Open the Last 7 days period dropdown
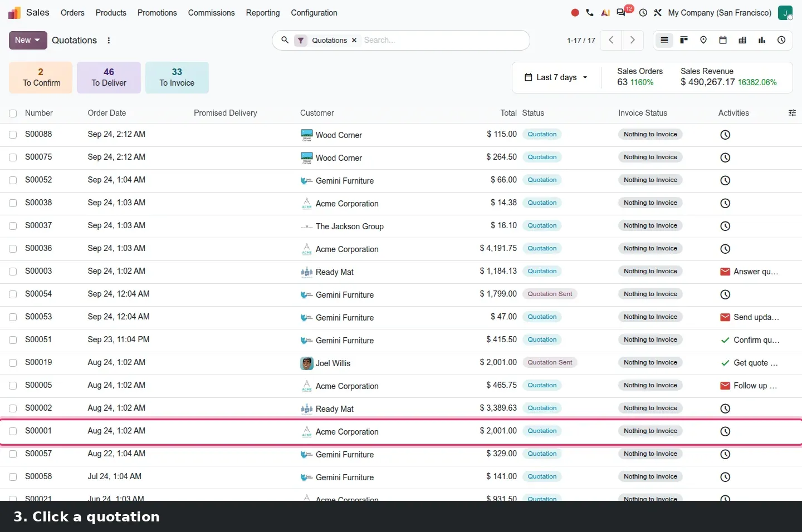This screenshot has height=532, width=802. coord(556,77)
